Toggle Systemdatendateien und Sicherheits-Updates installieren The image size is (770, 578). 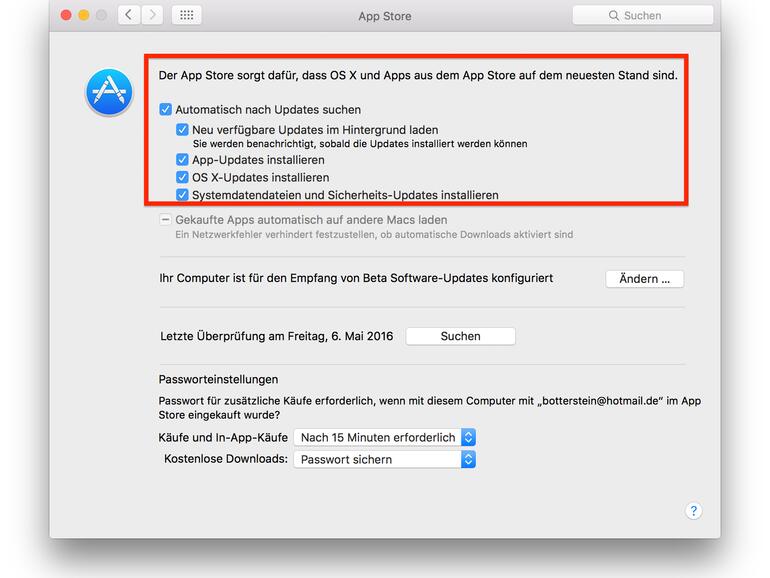(182, 195)
